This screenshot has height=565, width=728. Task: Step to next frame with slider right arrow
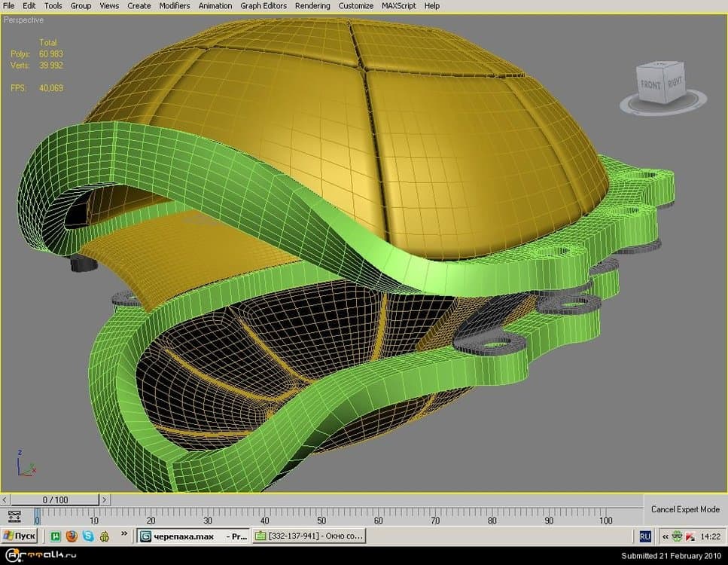(104, 499)
